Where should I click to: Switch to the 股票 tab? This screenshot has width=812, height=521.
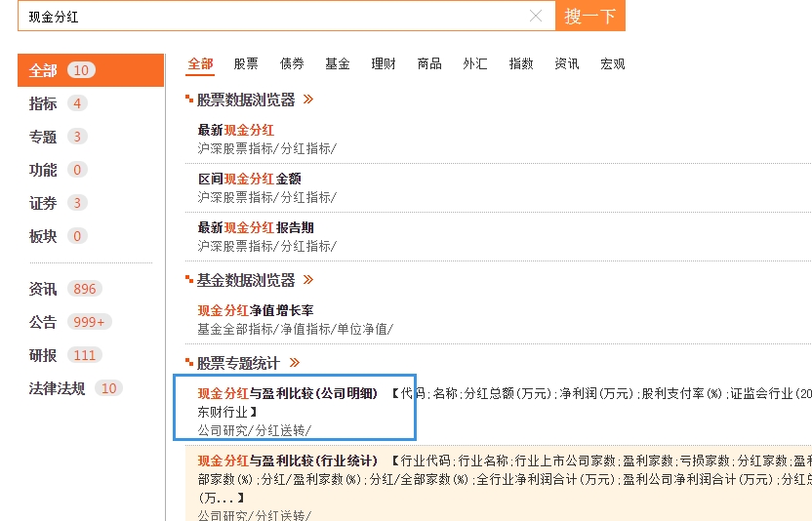[x=246, y=64]
